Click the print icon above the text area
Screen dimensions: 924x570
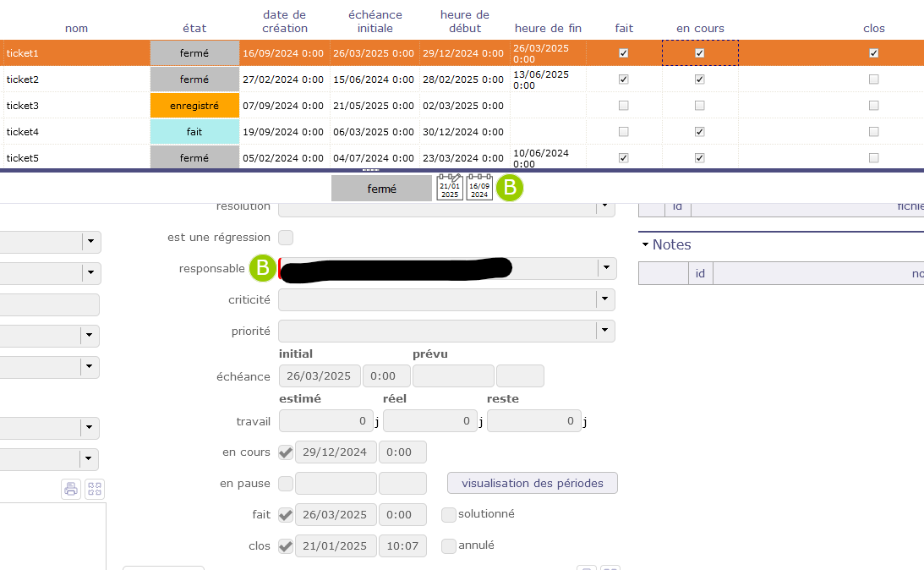coord(71,488)
